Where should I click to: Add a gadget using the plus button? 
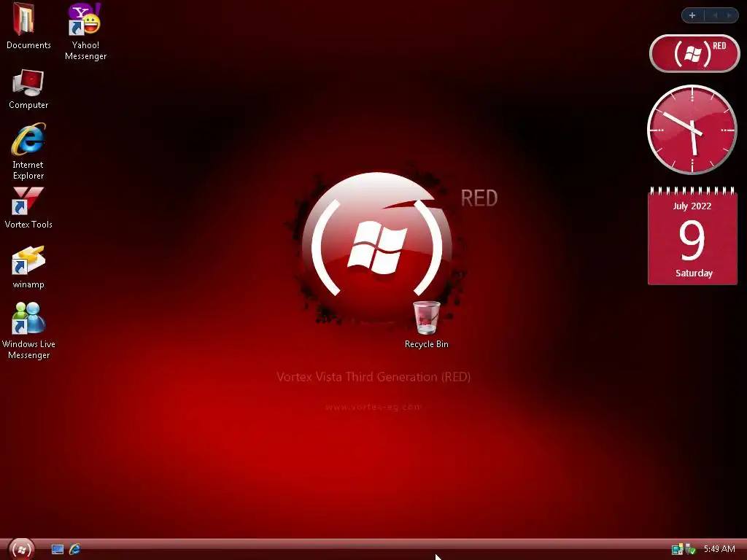tap(692, 15)
